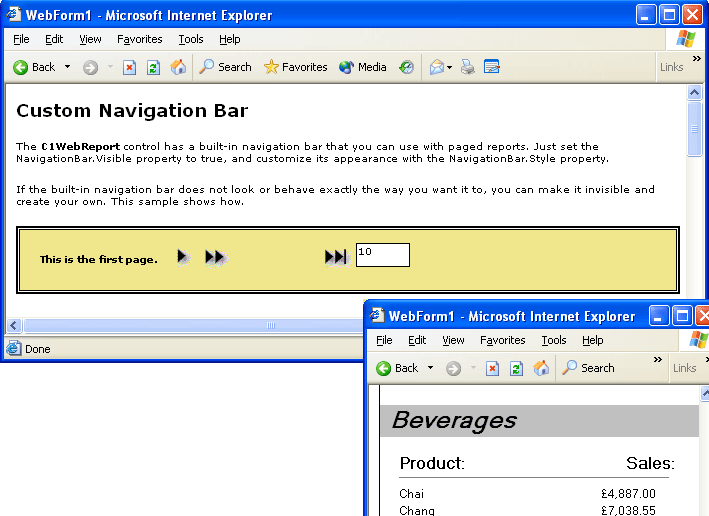Click Home icon in upper window toolbar
The image size is (709, 516).
(x=178, y=67)
